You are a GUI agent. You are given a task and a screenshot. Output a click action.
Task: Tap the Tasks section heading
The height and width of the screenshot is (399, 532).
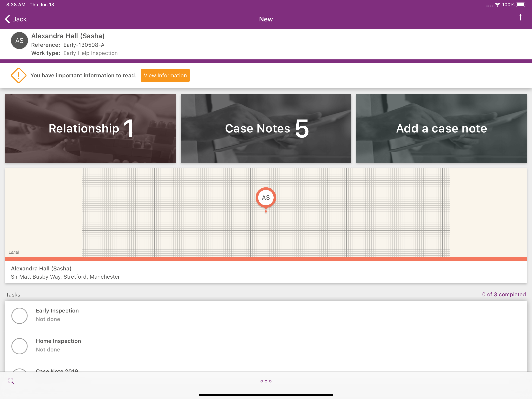pyautogui.click(x=13, y=295)
